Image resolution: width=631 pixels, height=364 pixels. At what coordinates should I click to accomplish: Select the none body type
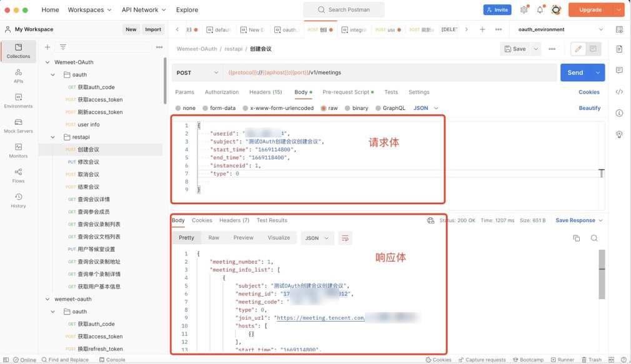coord(186,108)
